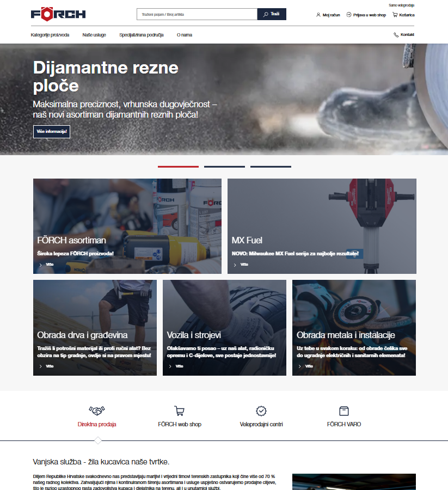Click the Više informacija! button

[52, 132]
